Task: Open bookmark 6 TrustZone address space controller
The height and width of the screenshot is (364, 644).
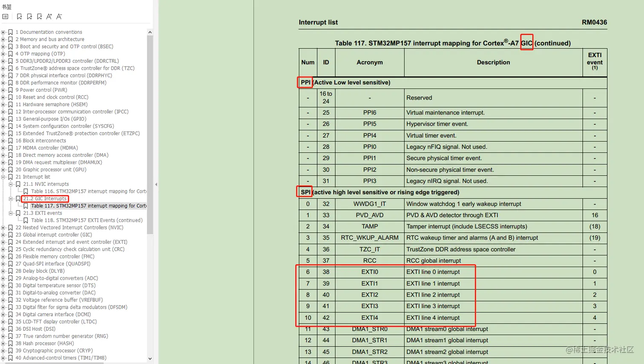Action: pos(75,68)
